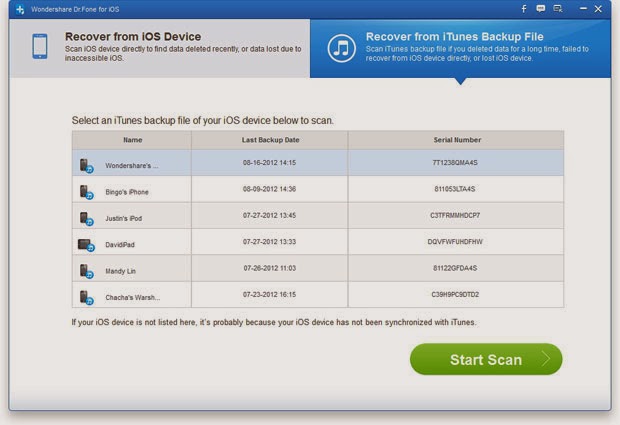Click the date 07-23-2012 16:15
Viewport: 620px width, 425px height.
[269, 295]
